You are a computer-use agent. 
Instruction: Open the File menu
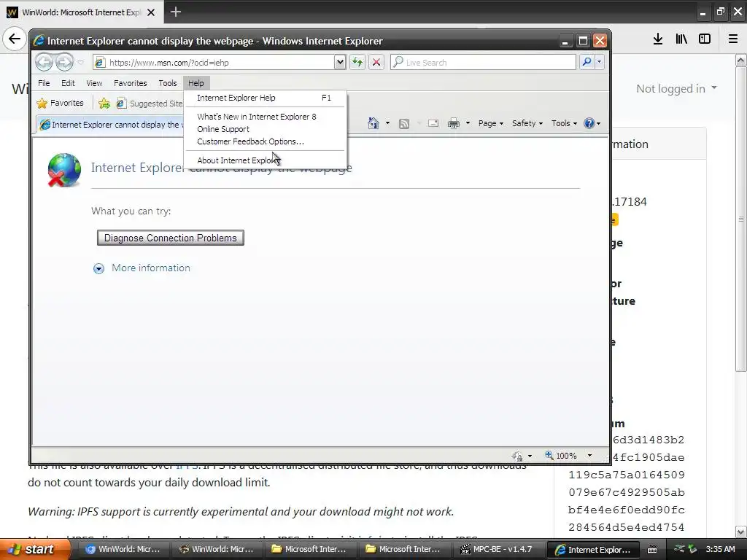(x=44, y=83)
